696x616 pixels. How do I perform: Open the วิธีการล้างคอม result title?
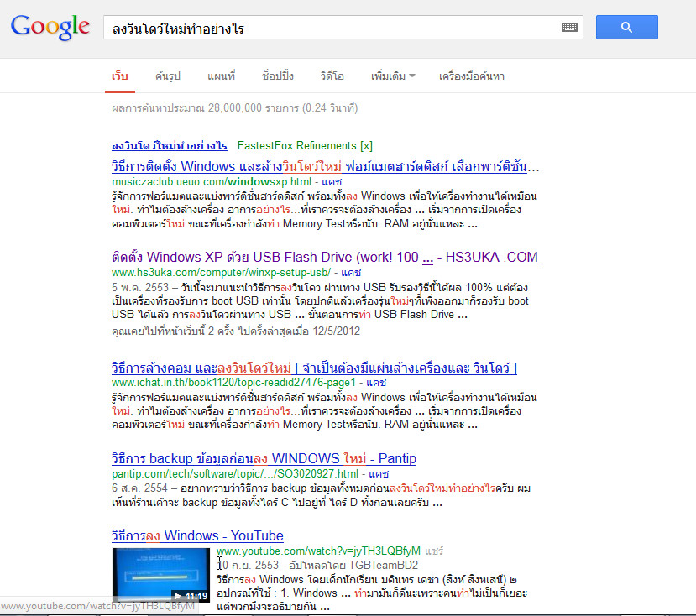click(314, 368)
